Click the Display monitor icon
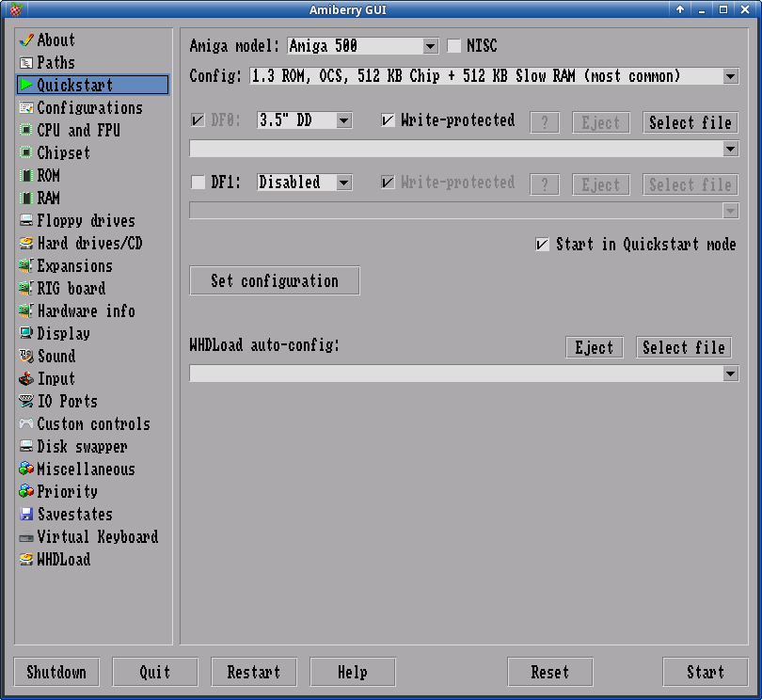Screen dimensions: 762x700 click(26, 333)
